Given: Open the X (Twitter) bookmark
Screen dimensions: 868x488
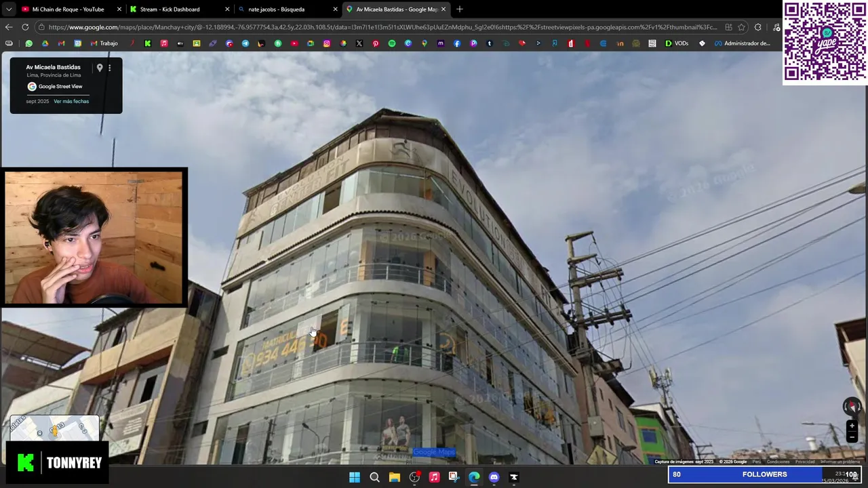Looking at the screenshot, I should 359,43.
